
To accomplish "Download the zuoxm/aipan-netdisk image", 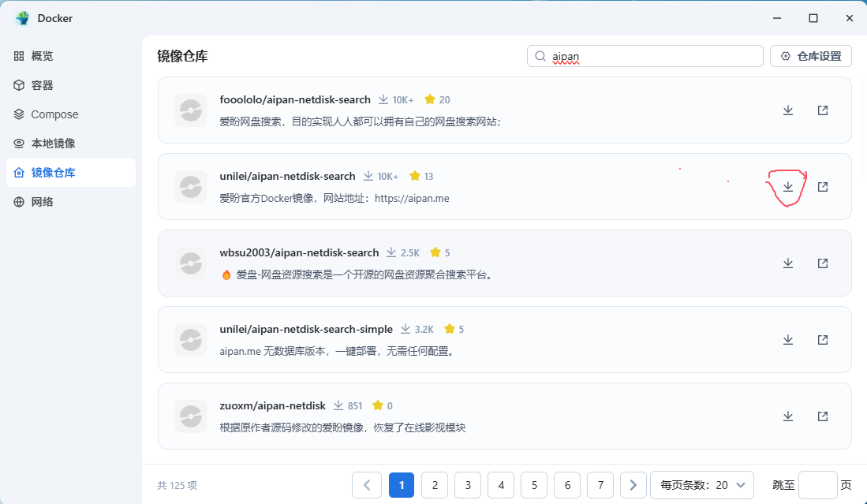I will click(787, 416).
